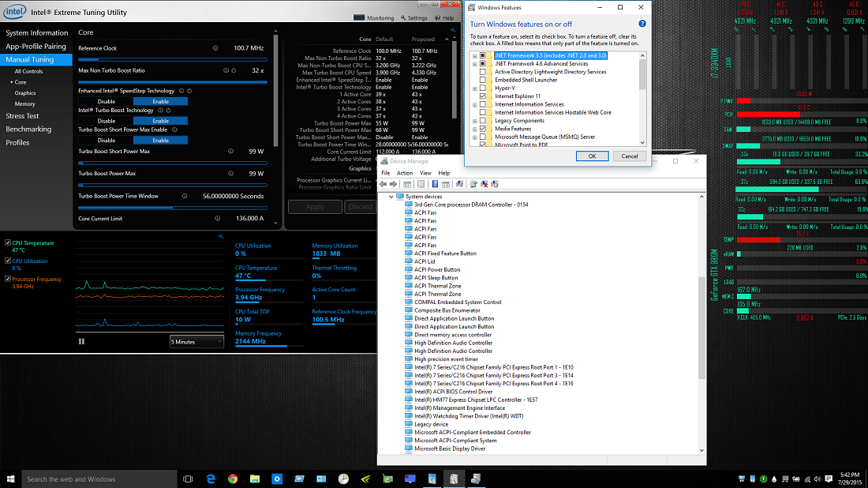
Task: Open XTU Settings from the top bar
Action: [x=414, y=17]
